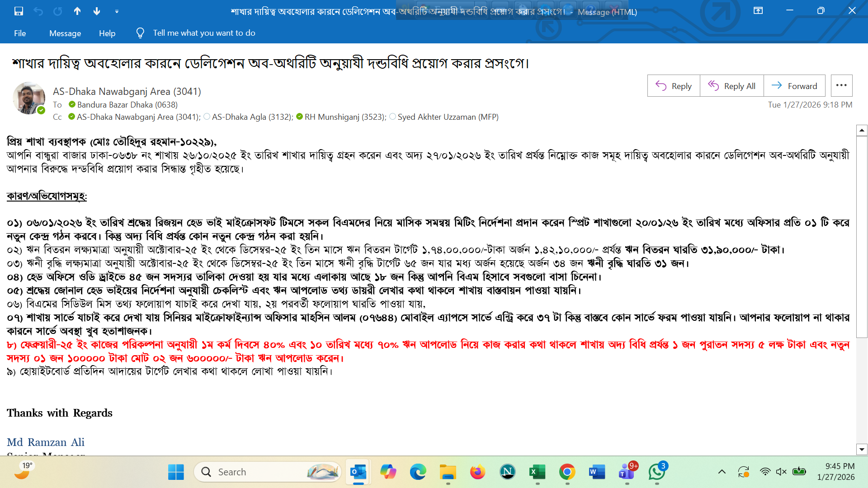Open Microsoft Teams taskbar icon
Screen dimensions: 868x488
[x=627, y=472]
